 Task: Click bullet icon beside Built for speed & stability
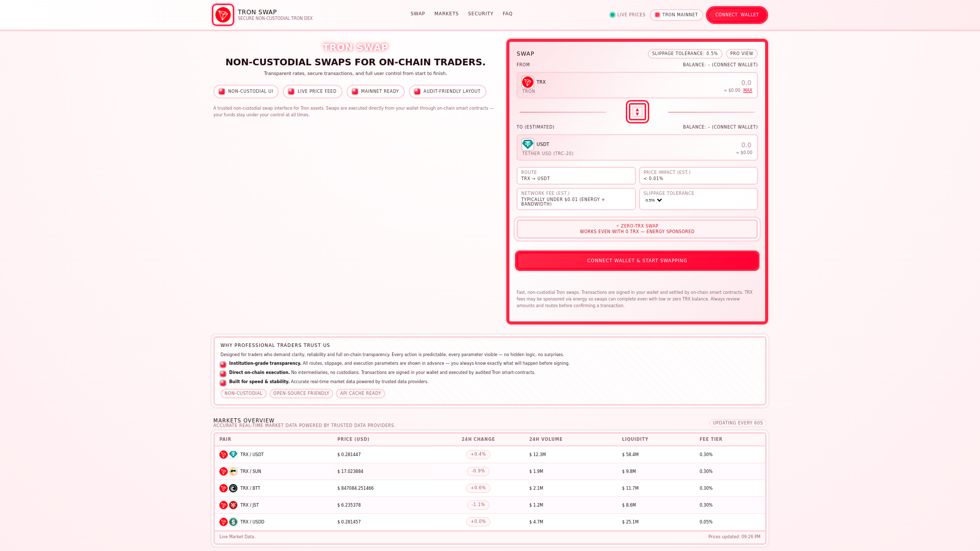coord(223,383)
